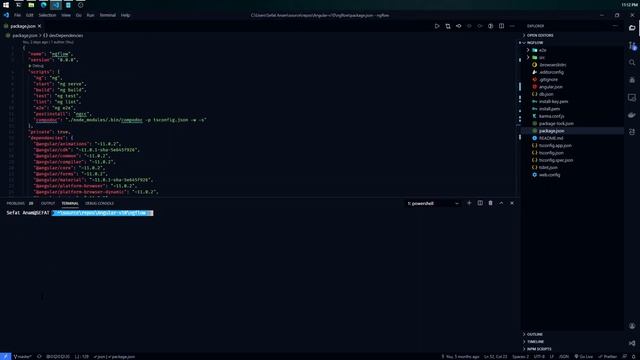640x360 pixels.
Task: Split the editor to the right
Action: pos(501,26)
